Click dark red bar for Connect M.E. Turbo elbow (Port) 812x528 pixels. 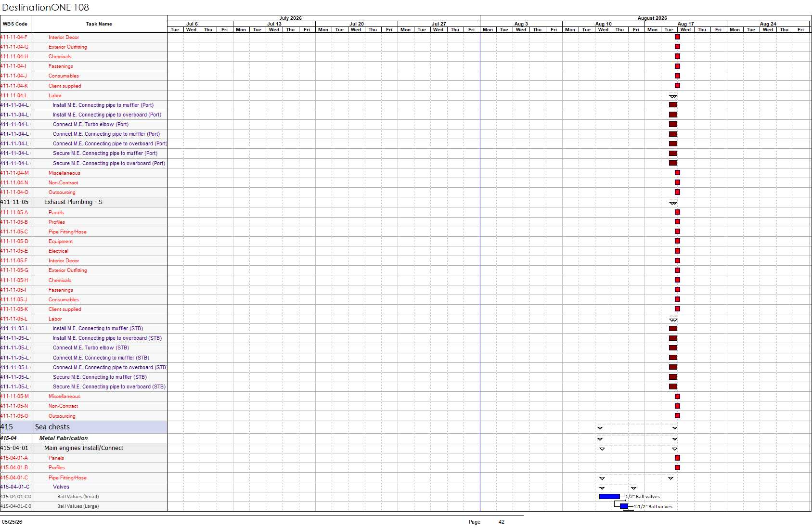(x=673, y=124)
